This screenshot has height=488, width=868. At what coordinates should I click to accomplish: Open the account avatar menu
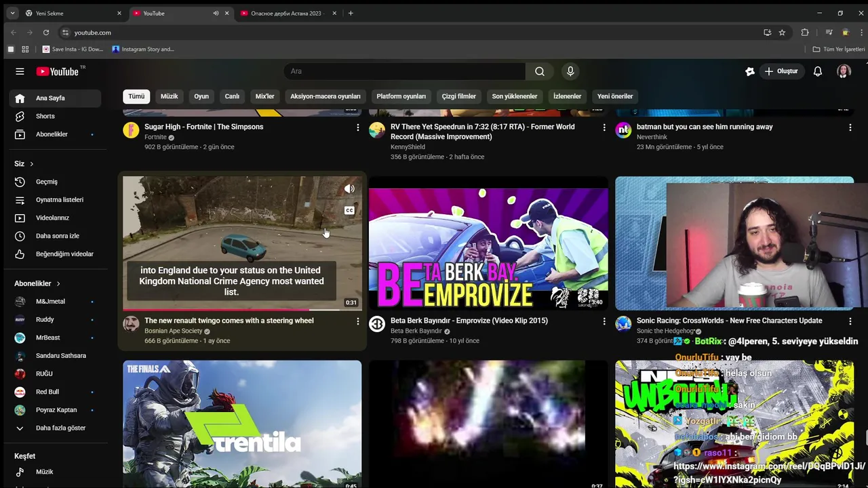pos(844,71)
